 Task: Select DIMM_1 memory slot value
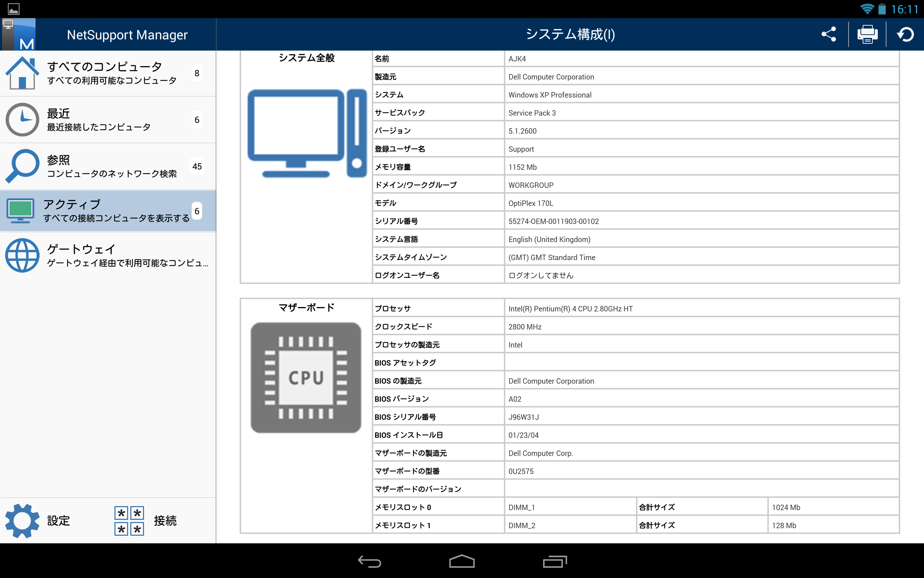pyautogui.click(x=522, y=508)
